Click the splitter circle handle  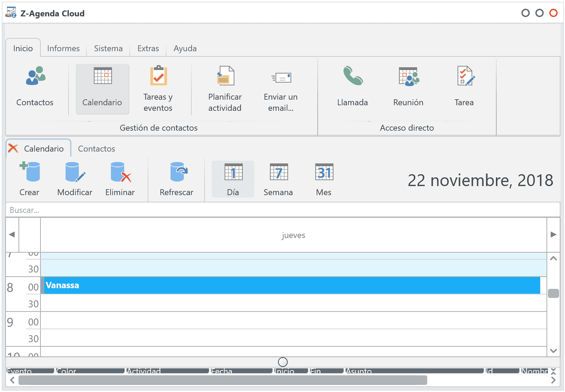tap(283, 362)
